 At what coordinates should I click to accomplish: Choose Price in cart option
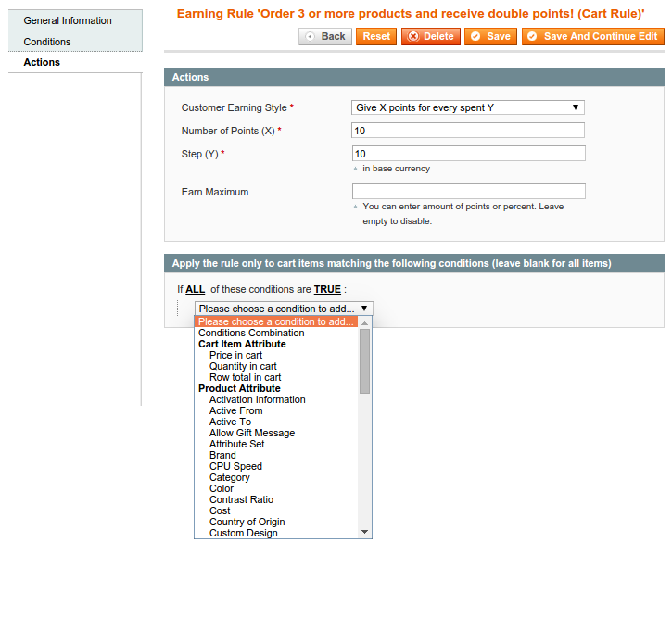[235, 355]
